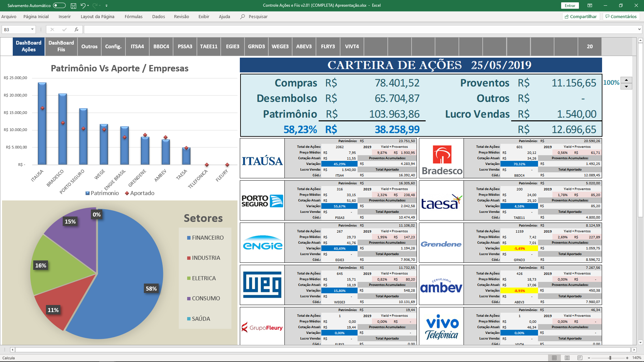The image size is (644, 362).
Task: Click the Redo arrow icon
Action: click(x=95, y=5)
